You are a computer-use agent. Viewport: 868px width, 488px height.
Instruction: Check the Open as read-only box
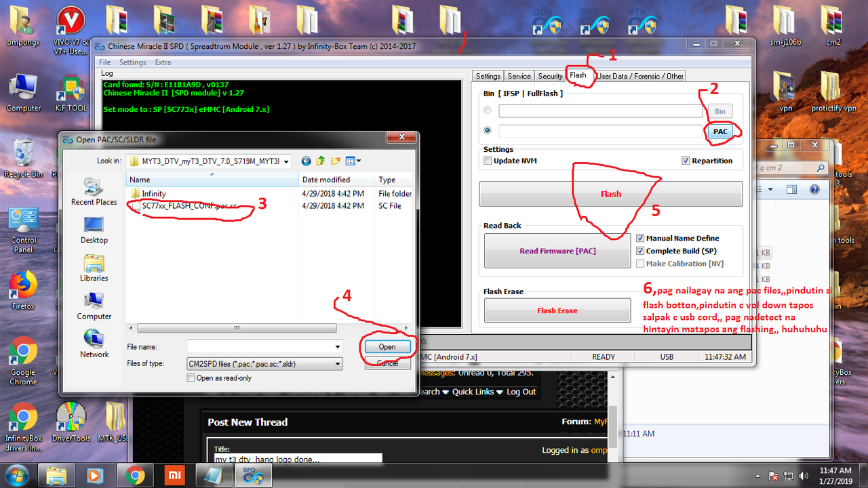click(x=191, y=378)
